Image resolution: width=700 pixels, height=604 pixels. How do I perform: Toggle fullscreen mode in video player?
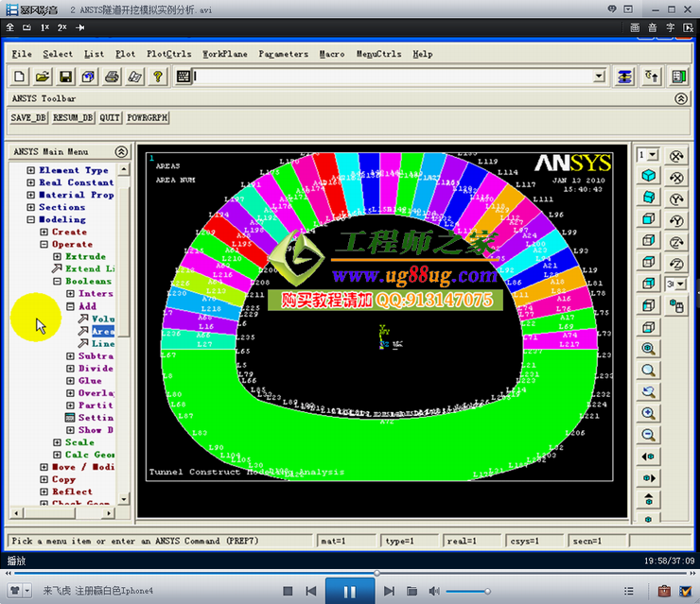coord(9,27)
